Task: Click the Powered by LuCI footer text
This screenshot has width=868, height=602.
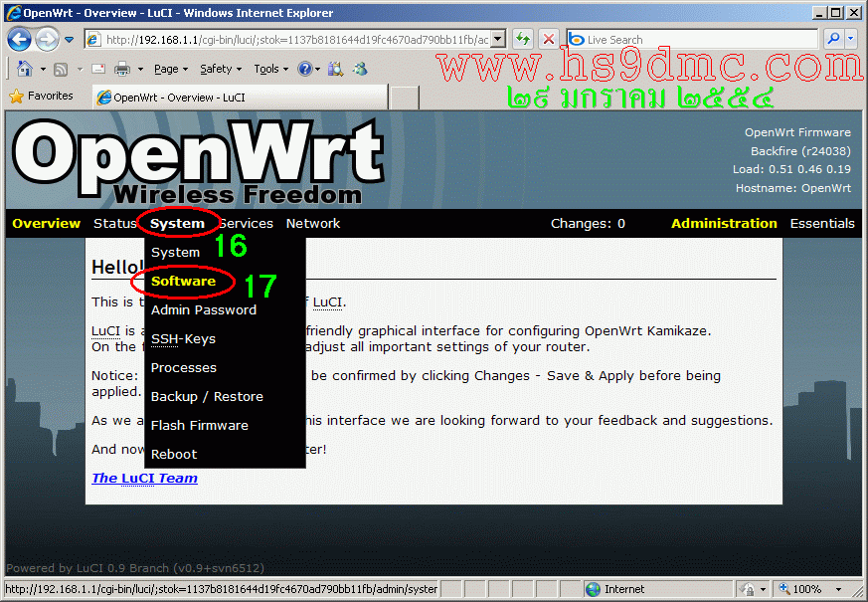Action: point(135,568)
